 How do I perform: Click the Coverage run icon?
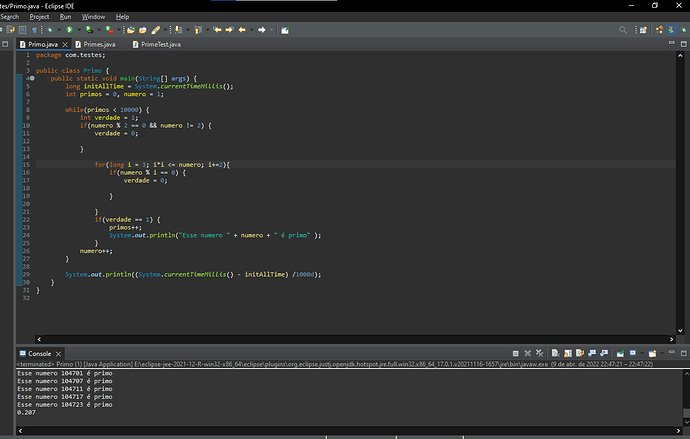coord(89,30)
